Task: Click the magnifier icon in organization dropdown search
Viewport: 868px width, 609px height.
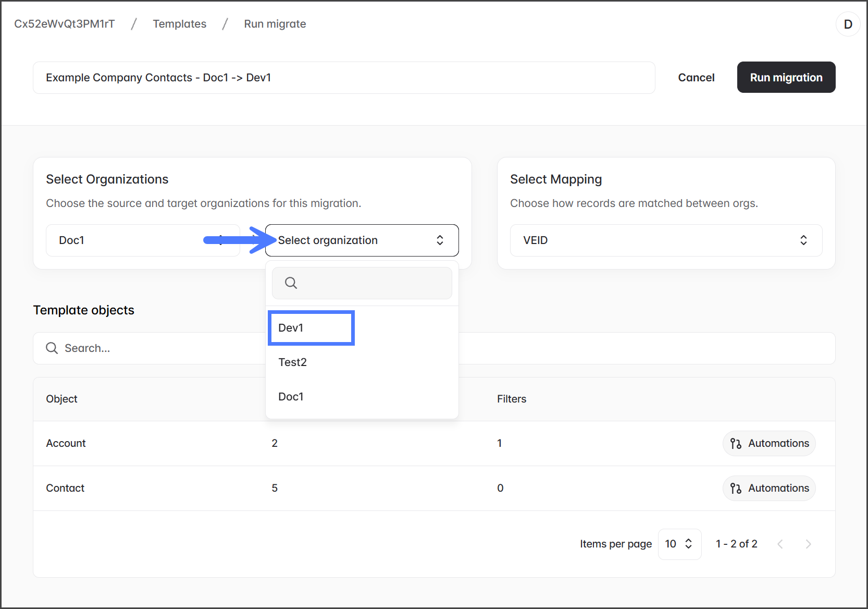Action: pyautogui.click(x=291, y=283)
